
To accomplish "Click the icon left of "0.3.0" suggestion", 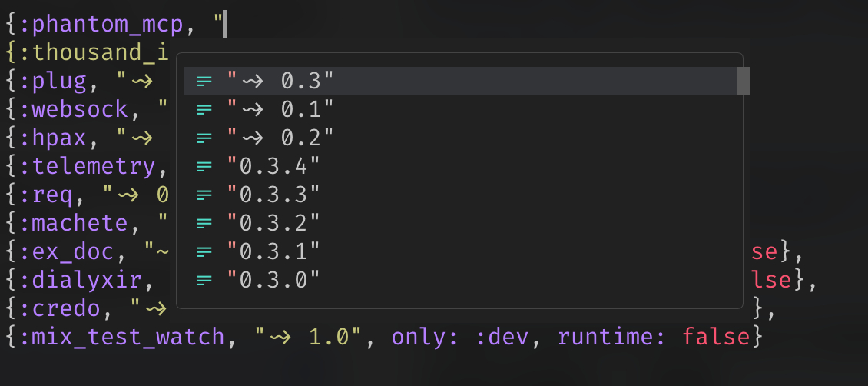I will tap(204, 280).
